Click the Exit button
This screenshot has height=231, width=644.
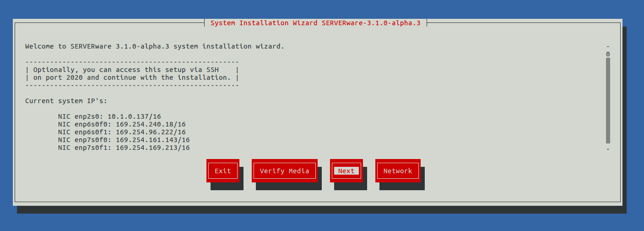point(223,171)
